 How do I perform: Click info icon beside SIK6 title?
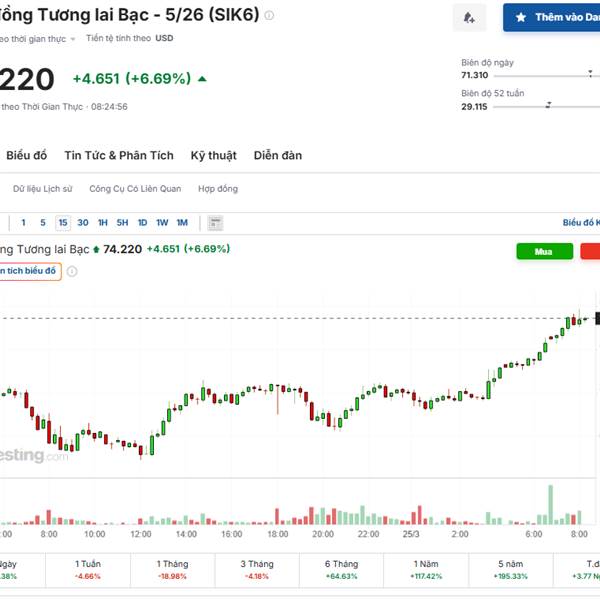coord(269,16)
